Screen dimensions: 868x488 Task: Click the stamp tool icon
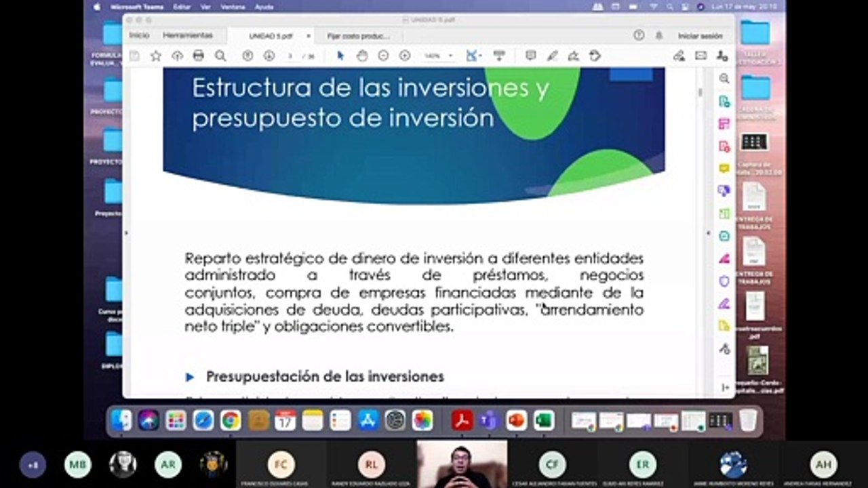point(595,56)
